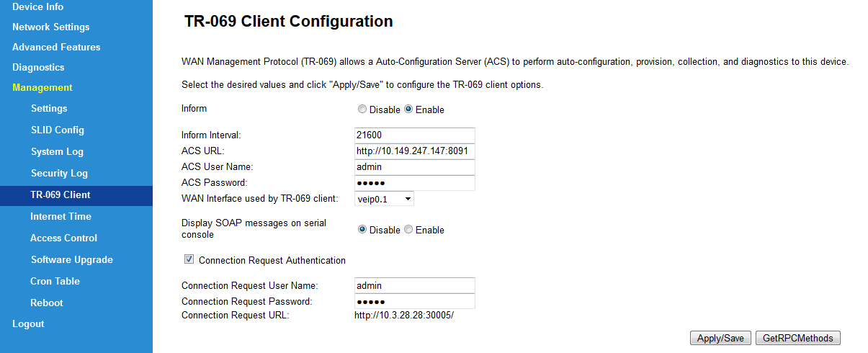This screenshot has width=868, height=353.
Task: Click the GetRPCMethods button
Action: [x=798, y=338]
